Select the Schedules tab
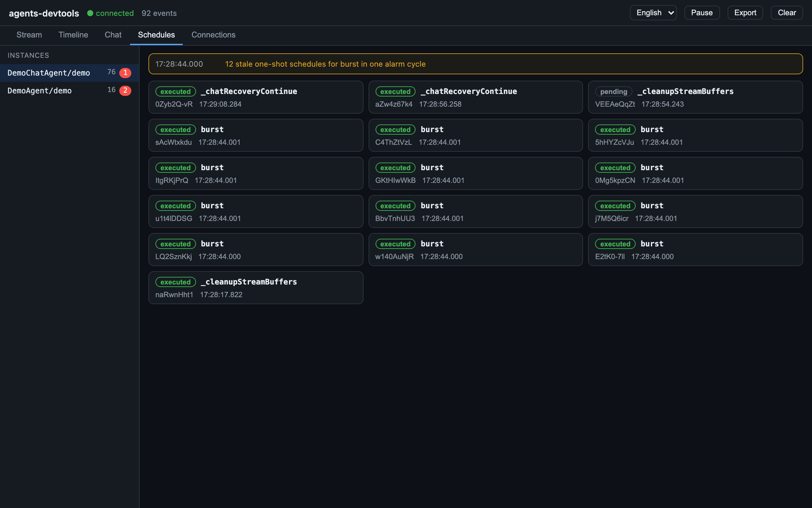Image resolution: width=812 pixels, height=508 pixels. (x=156, y=35)
